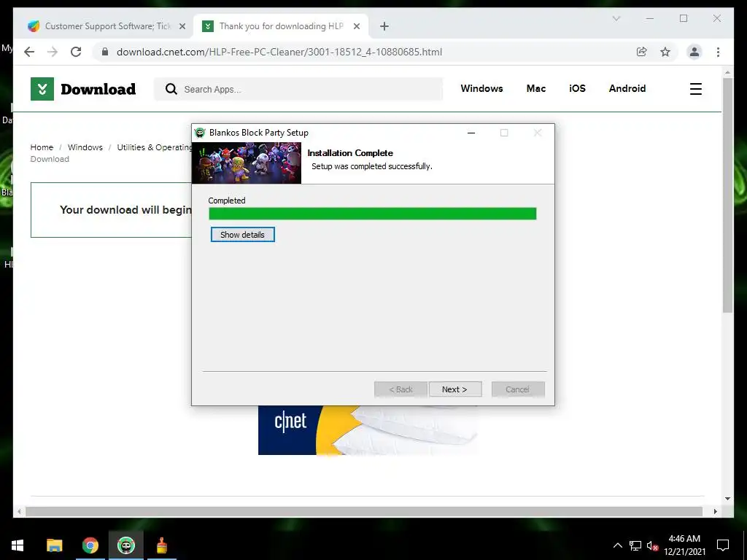
Task: Click the padlock site info icon
Action: (x=105, y=52)
